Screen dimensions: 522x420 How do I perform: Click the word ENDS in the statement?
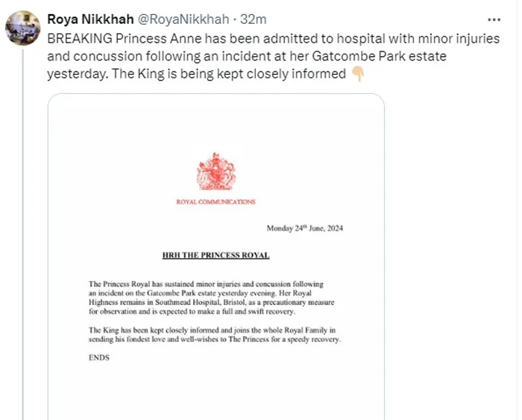[98, 357]
